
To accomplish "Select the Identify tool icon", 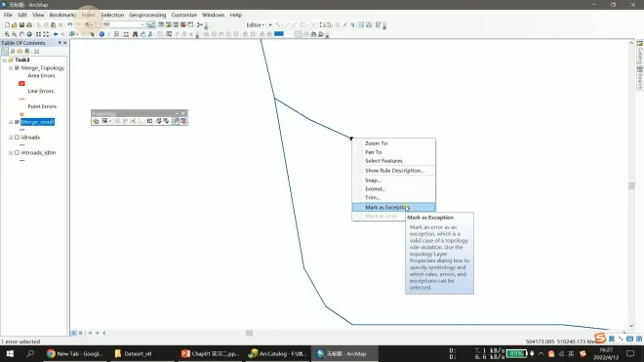I will coord(101,34).
